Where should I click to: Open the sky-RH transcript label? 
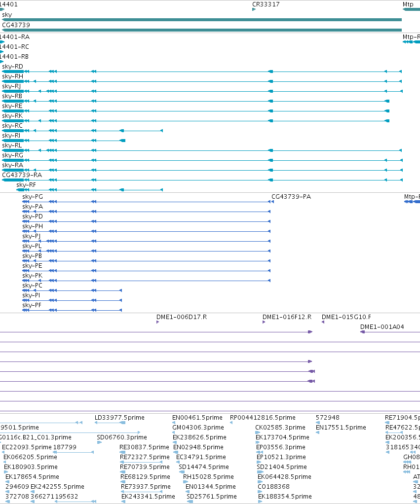click(12, 76)
